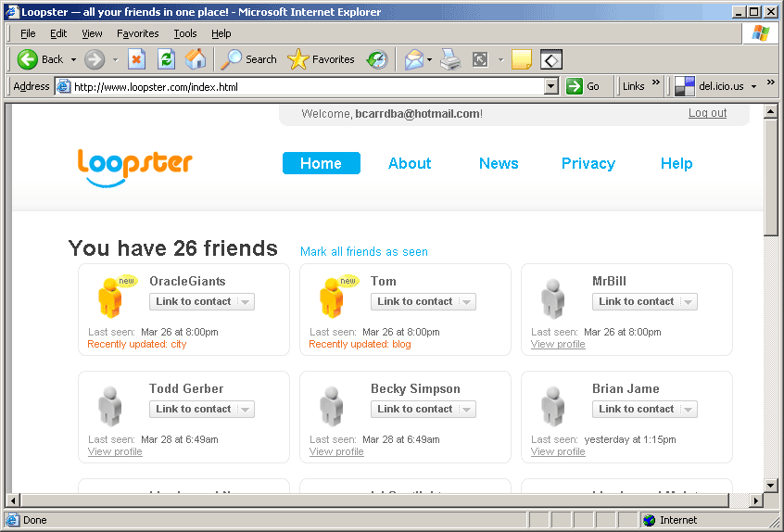Open the View menu
This screenshot has height=532, width=784.
click(92, 33)
